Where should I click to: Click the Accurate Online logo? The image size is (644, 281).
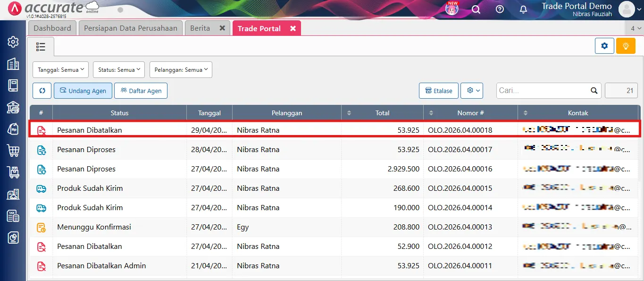tap(53, 9)
